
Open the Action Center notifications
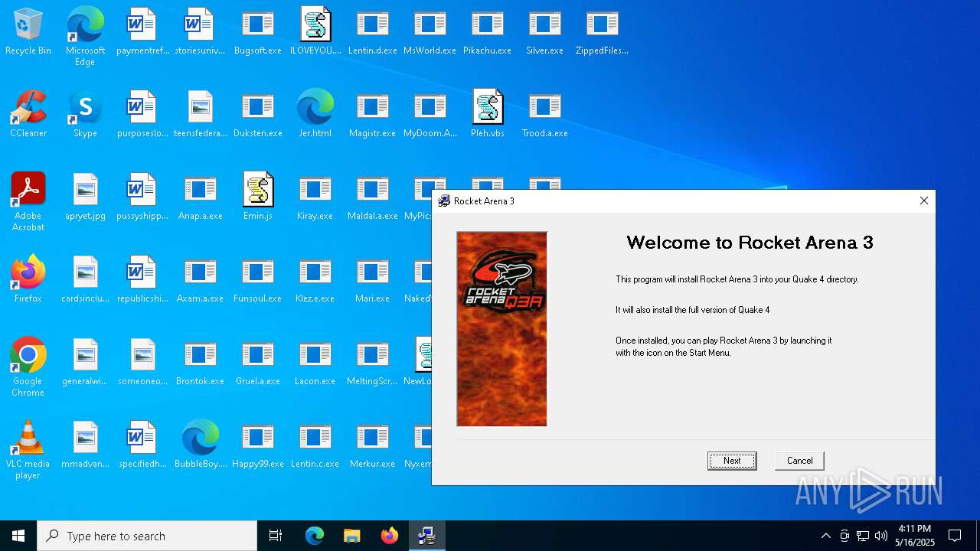pos(955,536)
